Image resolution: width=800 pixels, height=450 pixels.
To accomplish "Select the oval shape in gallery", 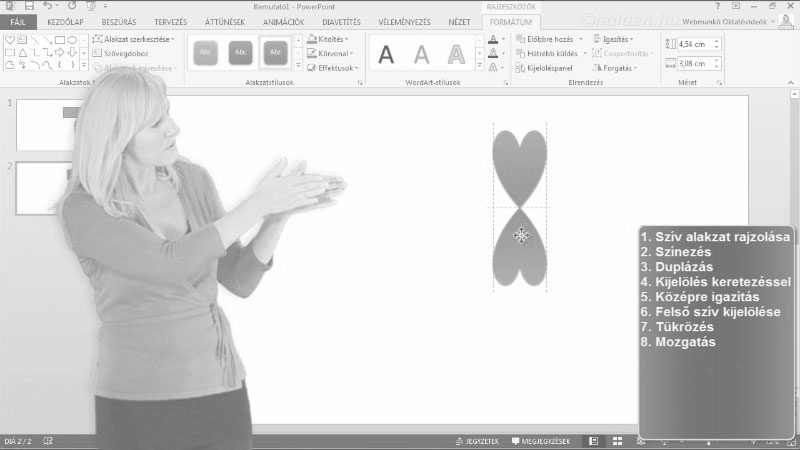I will click(72, 40).
